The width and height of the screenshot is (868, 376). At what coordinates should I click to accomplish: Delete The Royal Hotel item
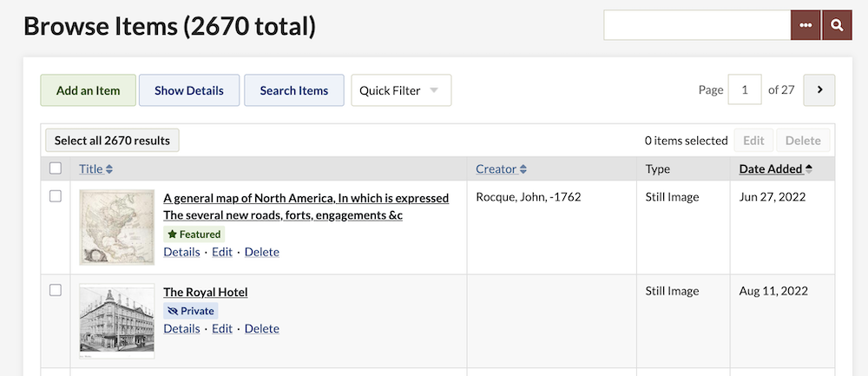[x=262, y=328]
